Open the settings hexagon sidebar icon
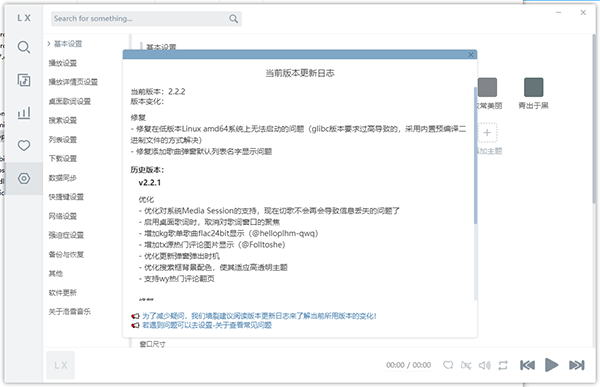This screenshot has width=600, height=387. click(x=24, y=178)
